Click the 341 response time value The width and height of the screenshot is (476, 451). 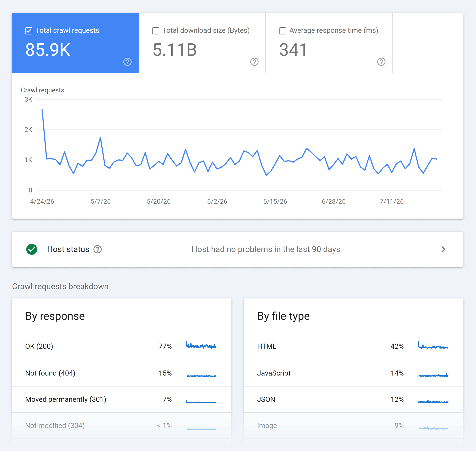293,50
